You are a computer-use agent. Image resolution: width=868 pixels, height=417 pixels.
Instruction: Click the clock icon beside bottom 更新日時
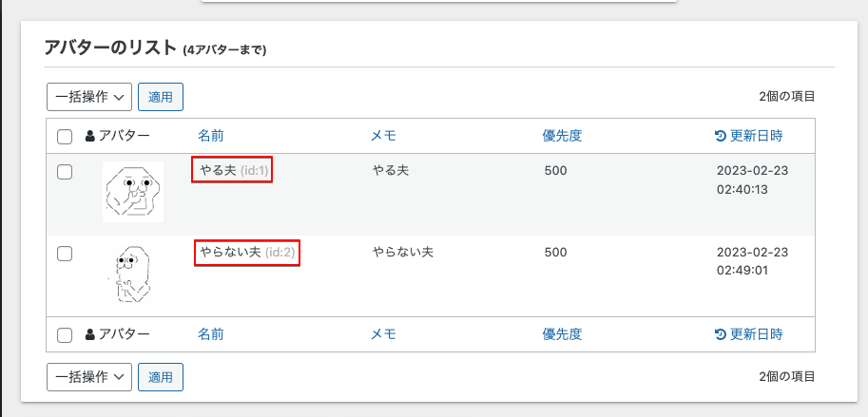tap(721, 334)
